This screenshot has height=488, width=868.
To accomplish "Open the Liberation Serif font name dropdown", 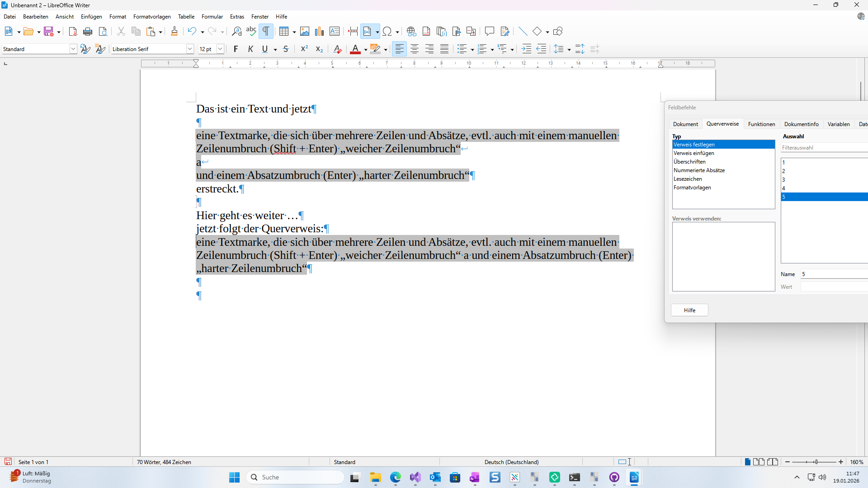I will (190, 49).
